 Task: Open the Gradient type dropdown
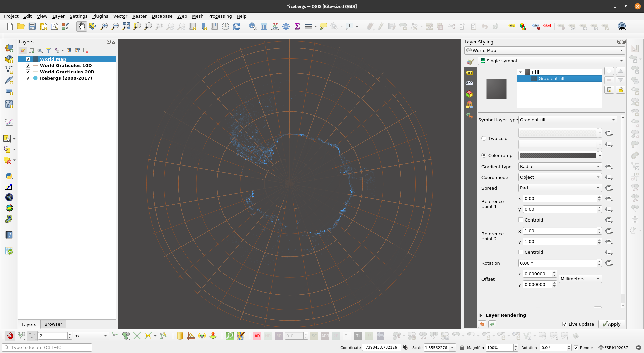click(x=560, y=167)
